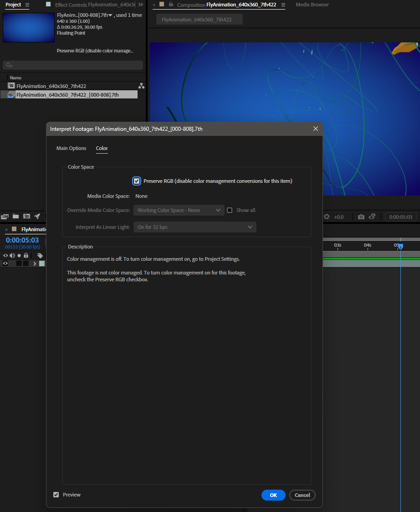This screenshot has height=512, width=420.
Task: Click the exposure reset aperture icon
Action: click(x=326, y=217)
